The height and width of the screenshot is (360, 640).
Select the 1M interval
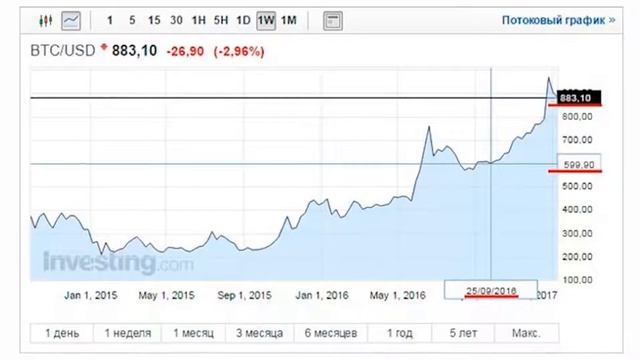pos(289,20)
